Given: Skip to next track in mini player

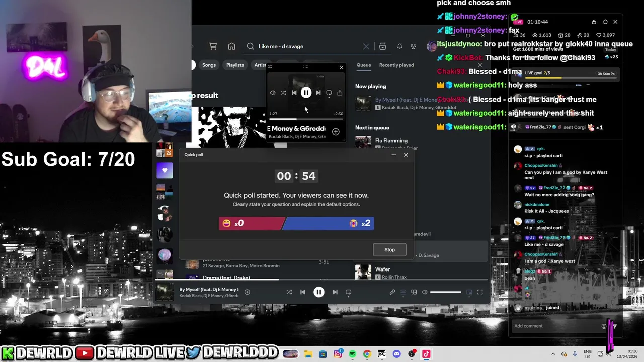Looking at the screenshot, I should point(318,93).
